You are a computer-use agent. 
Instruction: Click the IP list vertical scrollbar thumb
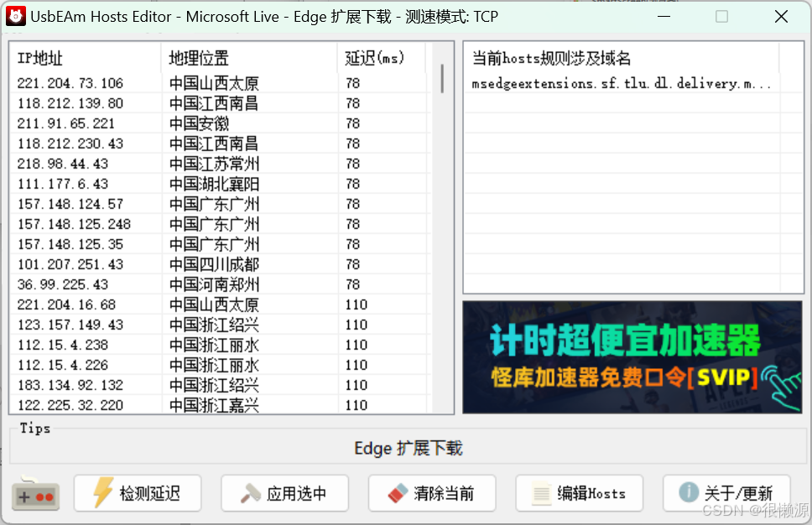click(442, 78)
